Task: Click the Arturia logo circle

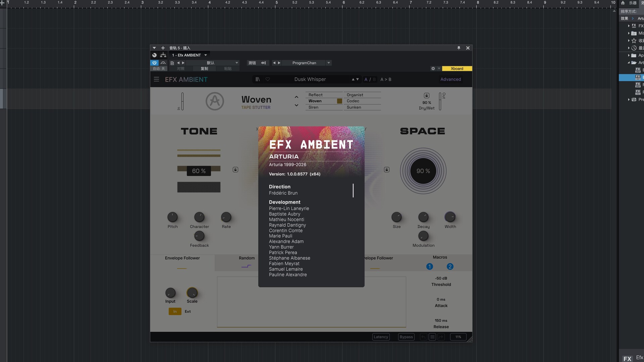Action: [x=215, y=101]
